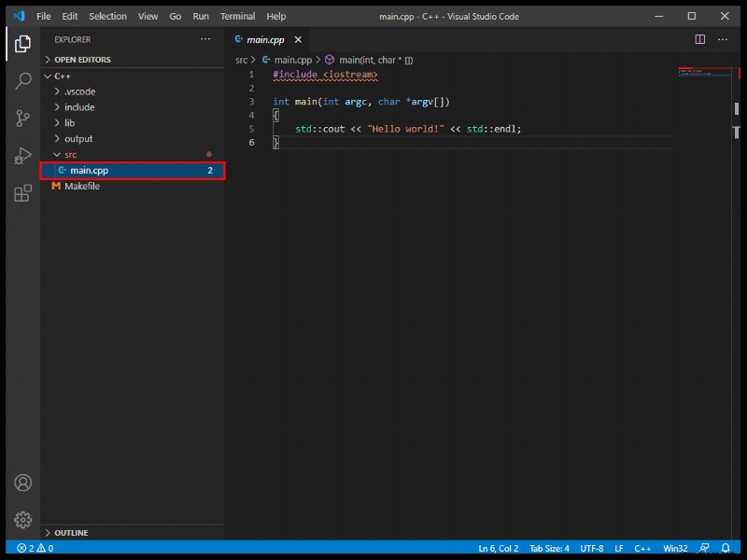Click the closing brace on line 6
This screenshot has height=560, width=747.
tap(275, 143)
